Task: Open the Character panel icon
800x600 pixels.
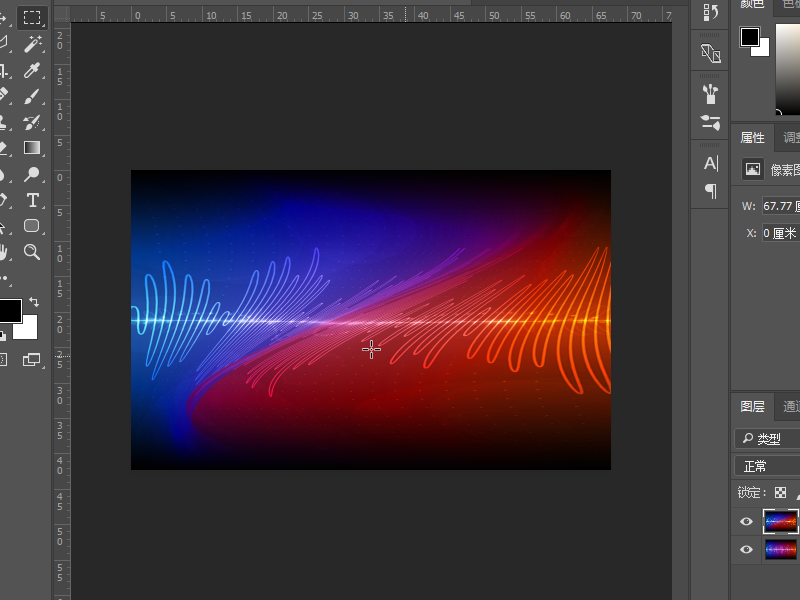Action: [x=711, y=163]
